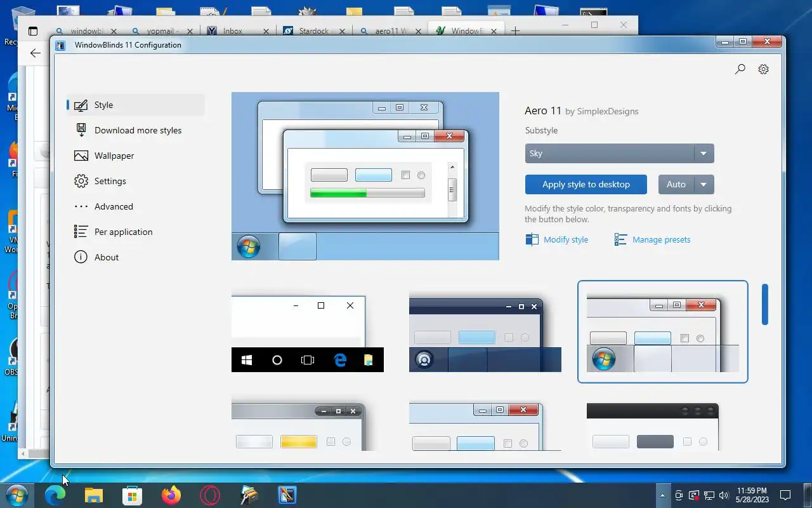This screenshot has width=812, height=508.
Task: Open Microsoft Store from the taskbar
Action: tap(133, 495)
